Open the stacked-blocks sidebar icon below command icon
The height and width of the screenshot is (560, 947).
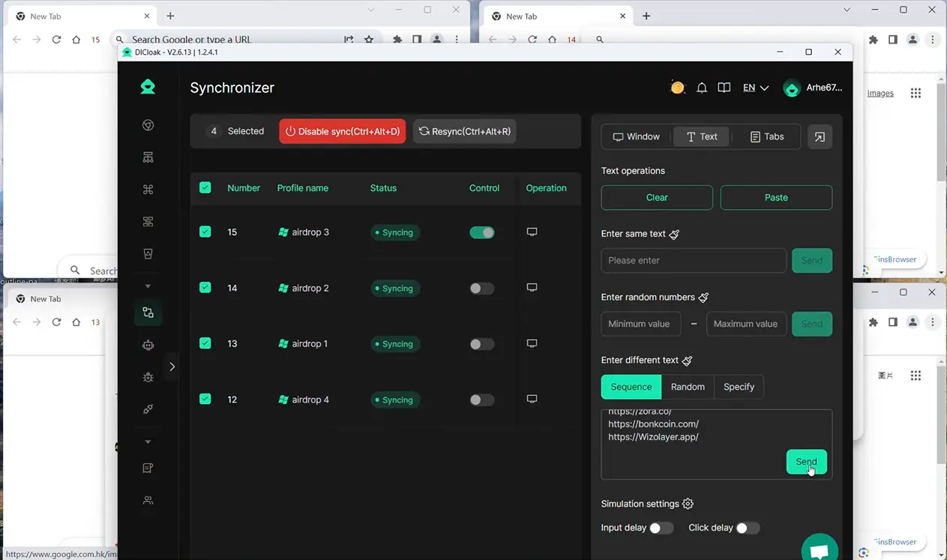tap(148, 222)
